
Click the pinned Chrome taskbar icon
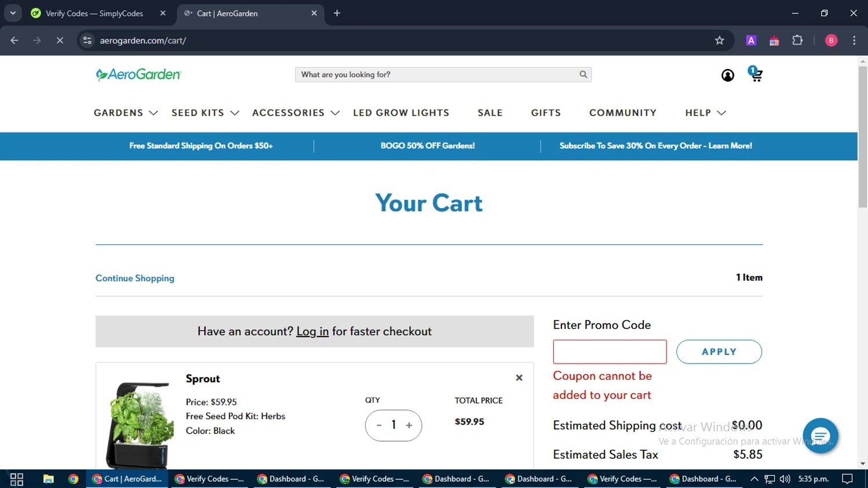pos(73,479)
